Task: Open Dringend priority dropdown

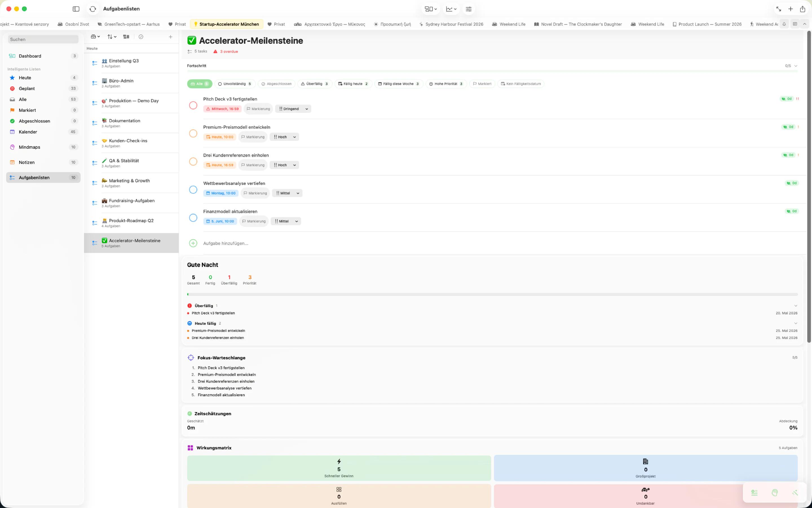Action: pos(293,109)
